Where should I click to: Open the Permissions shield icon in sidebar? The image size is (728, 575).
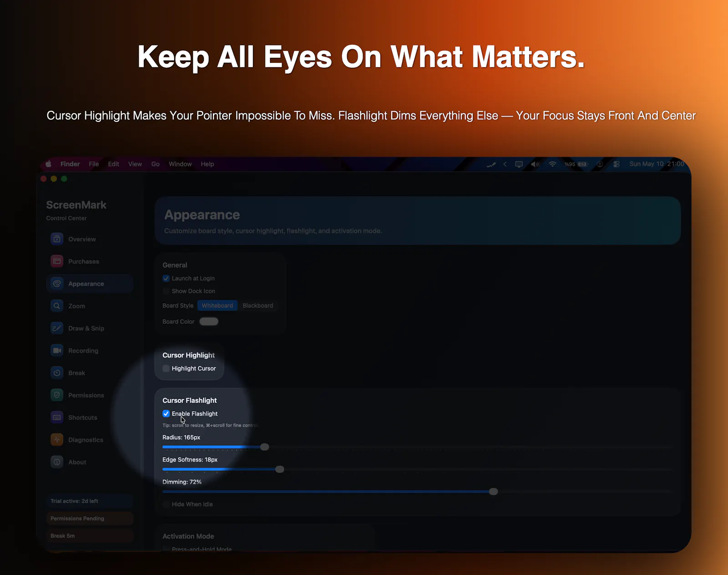pos(57,395)
